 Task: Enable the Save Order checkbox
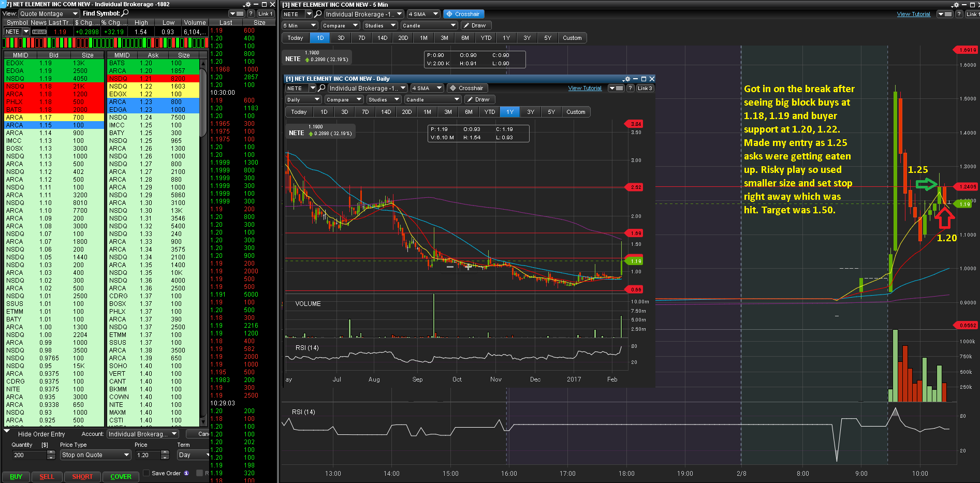click(x=147, y=473)
